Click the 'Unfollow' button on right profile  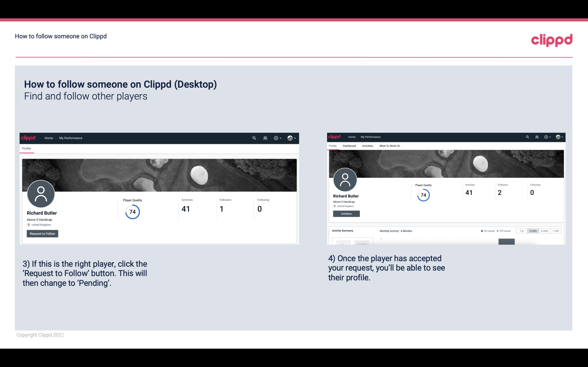point(346,214)
